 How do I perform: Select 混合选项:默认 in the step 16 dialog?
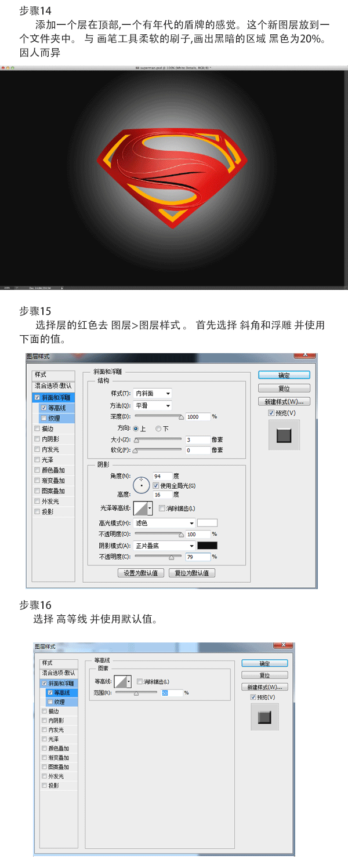point(59,673)
